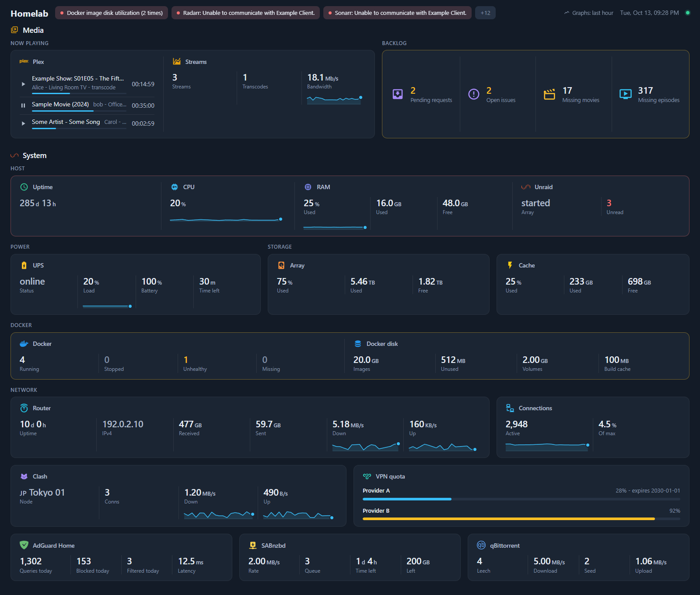Click the Router Down speed sparkline

(366, 447)
